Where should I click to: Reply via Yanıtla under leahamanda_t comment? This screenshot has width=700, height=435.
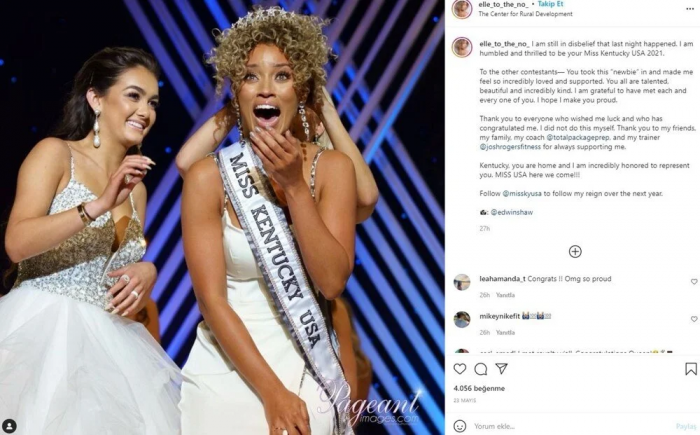[505, 295]
